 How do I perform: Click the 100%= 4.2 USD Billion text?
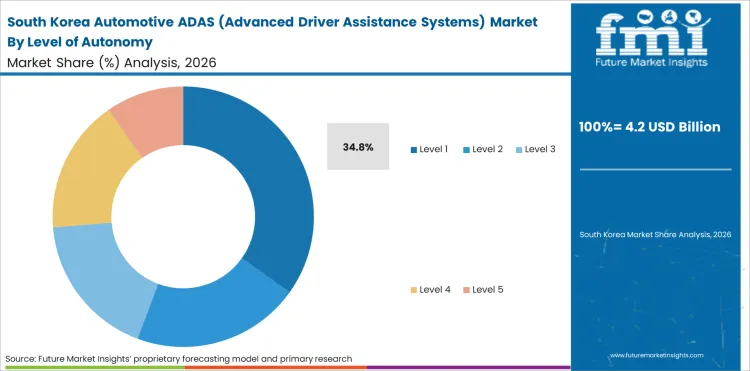[650, 127]
